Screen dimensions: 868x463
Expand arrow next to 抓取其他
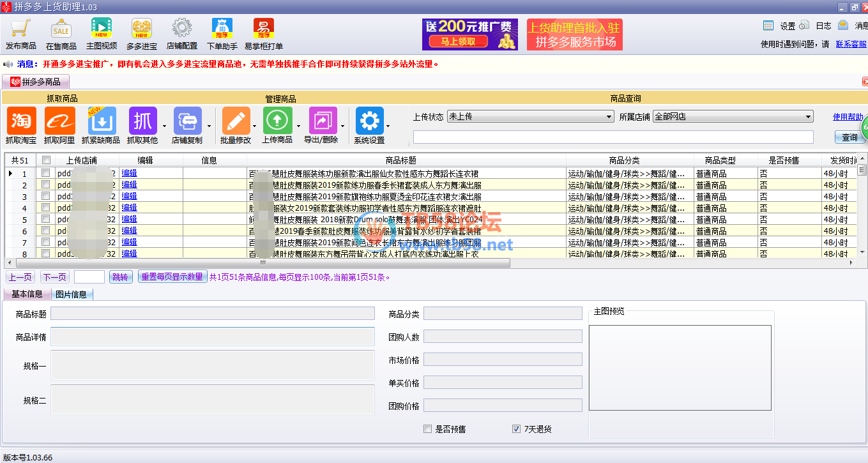(x=165, y=126)
